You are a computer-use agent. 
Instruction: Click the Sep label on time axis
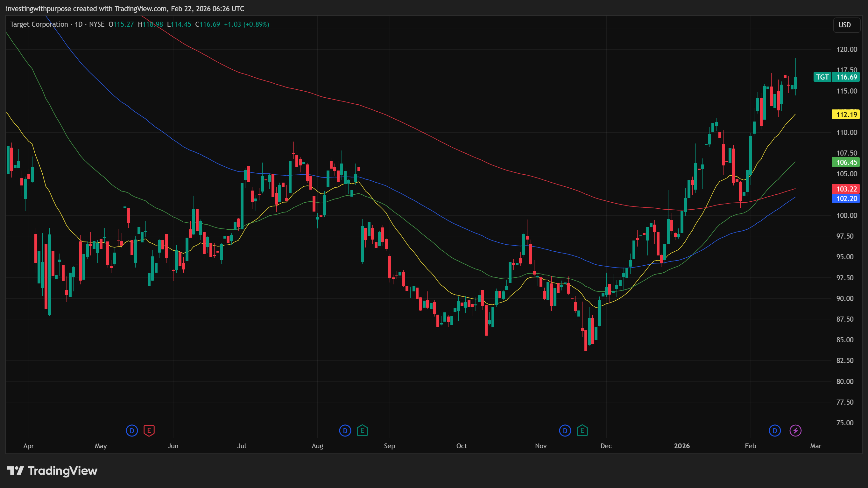pyautogui.click(x=389, y=446)
